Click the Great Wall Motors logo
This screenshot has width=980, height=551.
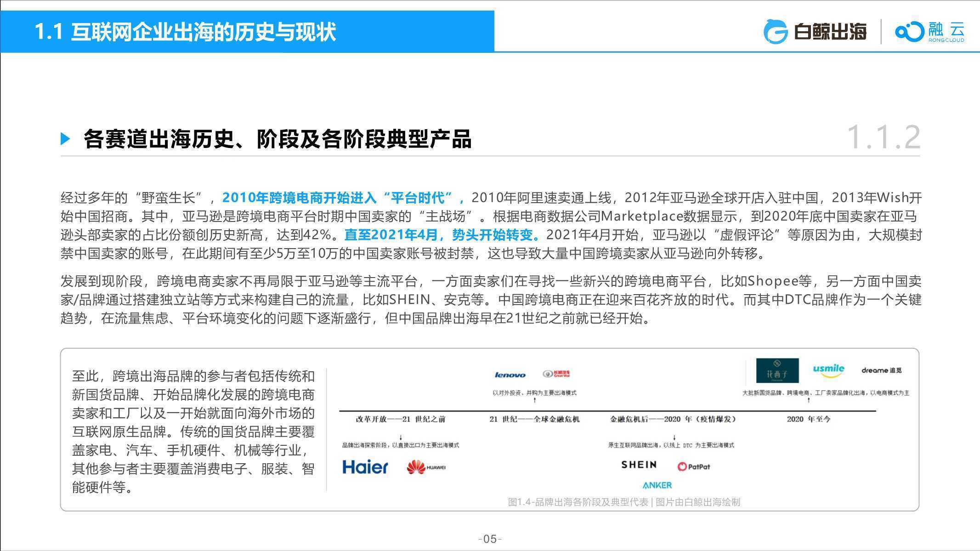[x=556, y=374]
